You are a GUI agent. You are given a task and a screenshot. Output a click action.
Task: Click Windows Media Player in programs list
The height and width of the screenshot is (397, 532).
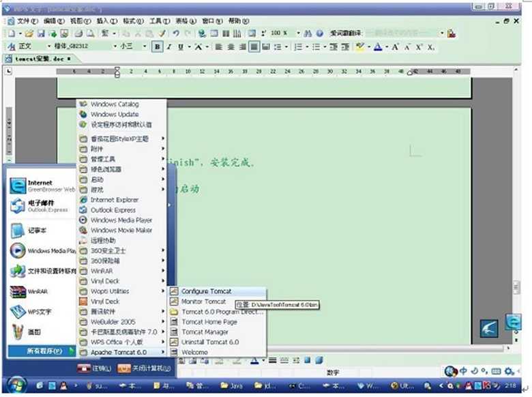122,220
